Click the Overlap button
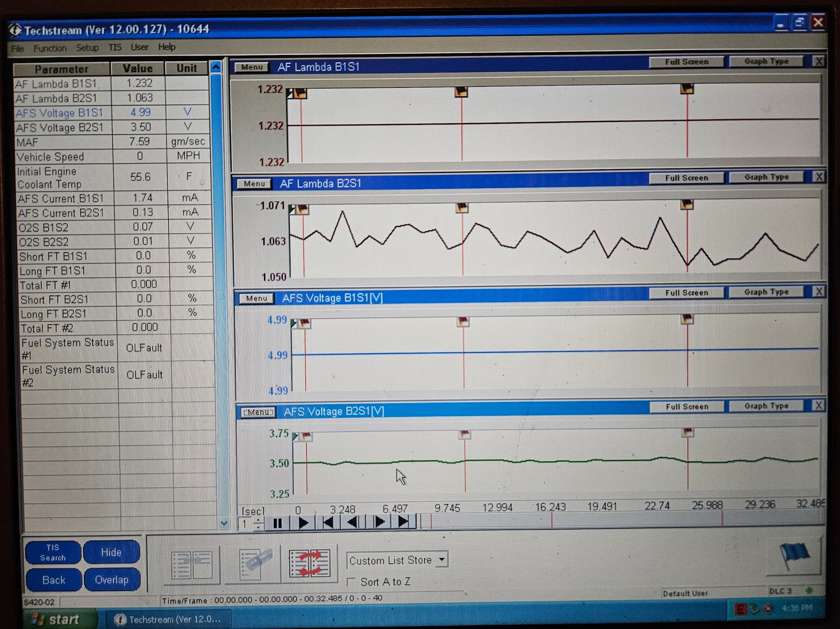Image resolution: width=840 pixels, height=629 pixels. [x=112, y=580]
